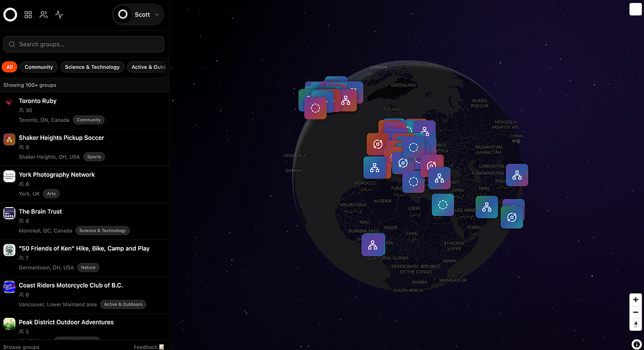The image size is (644, 350).
Task: Open the people icon in the header
Action: click(44, 15)
